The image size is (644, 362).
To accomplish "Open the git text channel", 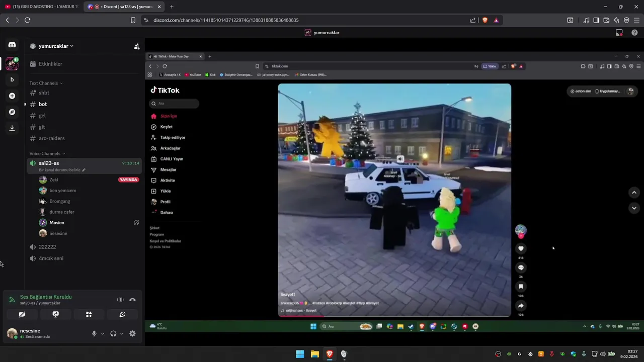I will [x=84, y=127].
